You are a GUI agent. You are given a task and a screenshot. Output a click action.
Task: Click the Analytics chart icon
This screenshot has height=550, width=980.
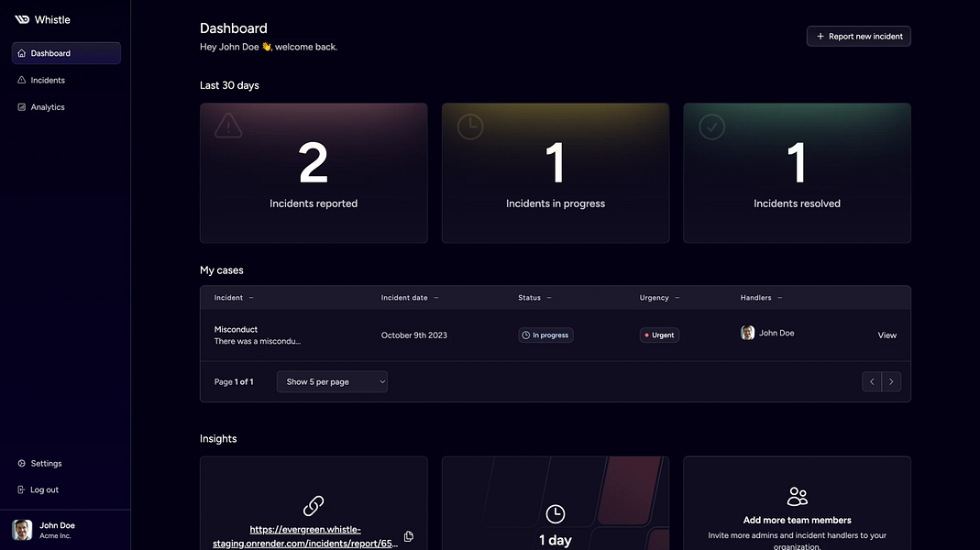pyautogui.click(x=22, y=107)
